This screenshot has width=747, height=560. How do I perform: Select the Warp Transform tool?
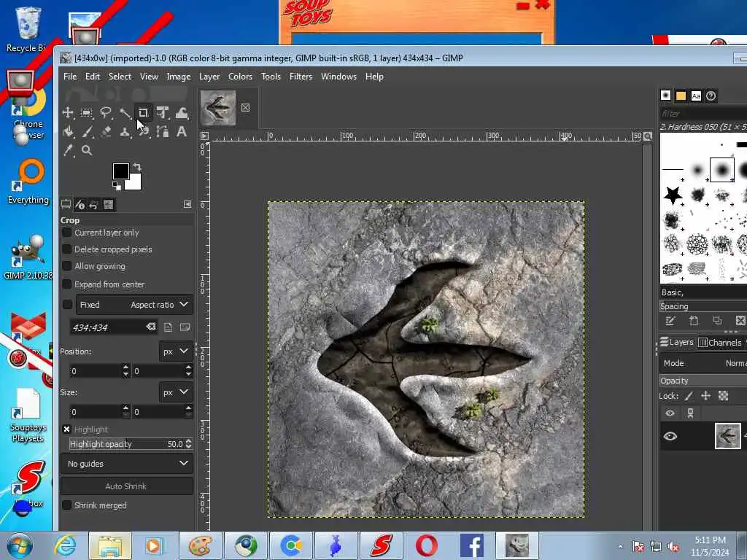pyautogui.click(x=182, y=113)
